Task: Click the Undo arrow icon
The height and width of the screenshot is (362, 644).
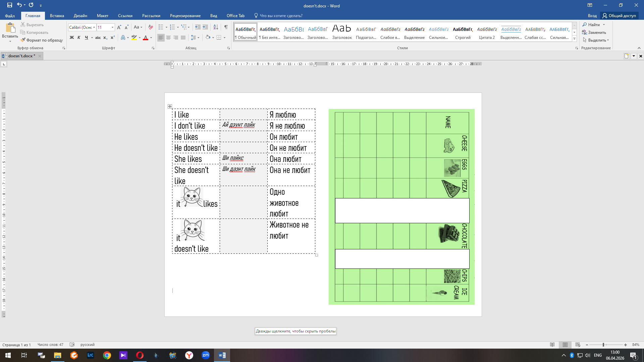Action: coord(19,5)
